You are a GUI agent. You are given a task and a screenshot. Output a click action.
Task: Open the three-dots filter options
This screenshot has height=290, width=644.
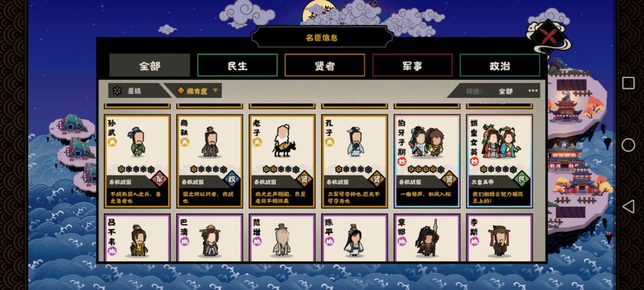533,91
